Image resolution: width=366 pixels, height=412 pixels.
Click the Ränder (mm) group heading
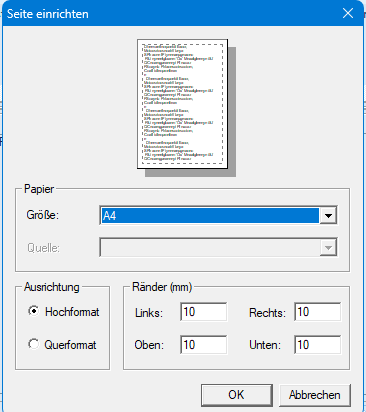point(162,287)
